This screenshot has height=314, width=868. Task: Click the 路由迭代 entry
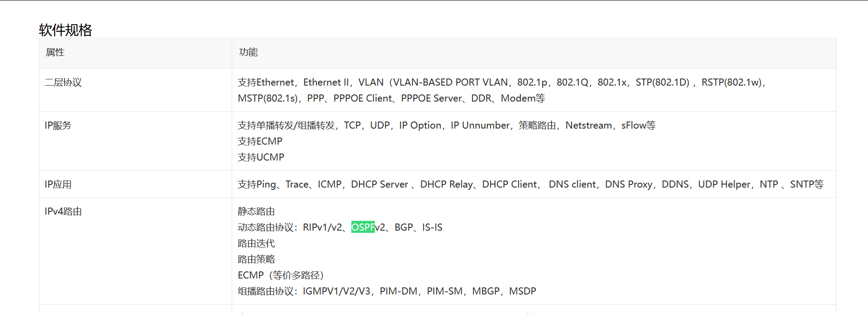[x=256, y=243]
